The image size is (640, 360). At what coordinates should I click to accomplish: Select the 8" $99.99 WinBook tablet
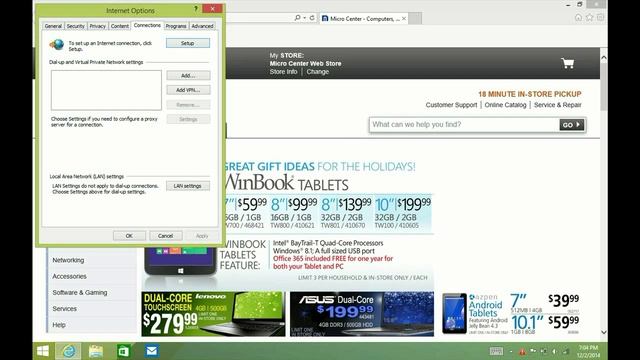coord(293,212)
